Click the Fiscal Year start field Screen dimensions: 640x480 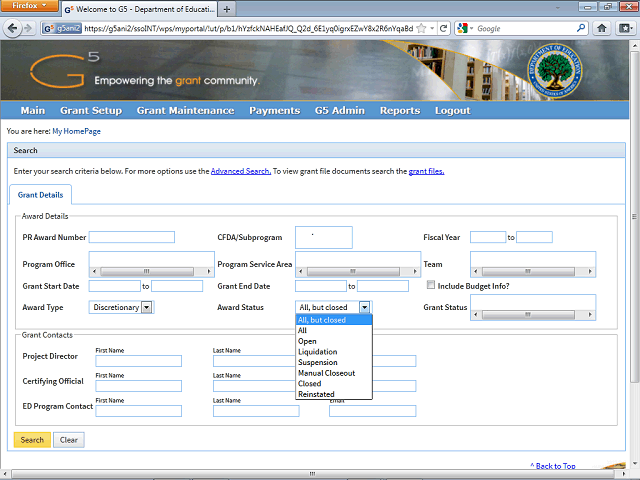[x=488, y=237]
